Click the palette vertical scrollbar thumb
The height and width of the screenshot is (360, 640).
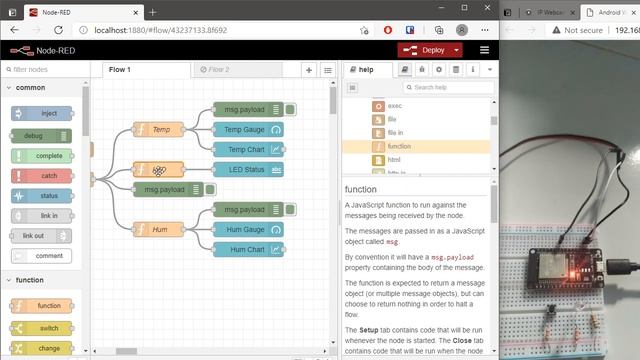point(85,111)
